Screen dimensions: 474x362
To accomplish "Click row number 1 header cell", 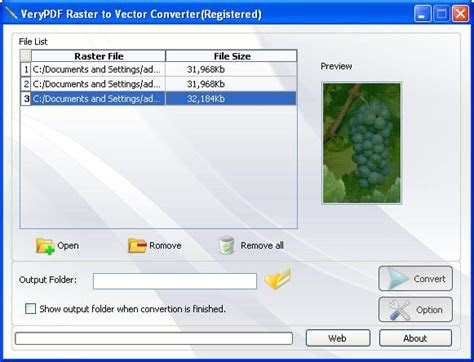I will pos(26,69).
